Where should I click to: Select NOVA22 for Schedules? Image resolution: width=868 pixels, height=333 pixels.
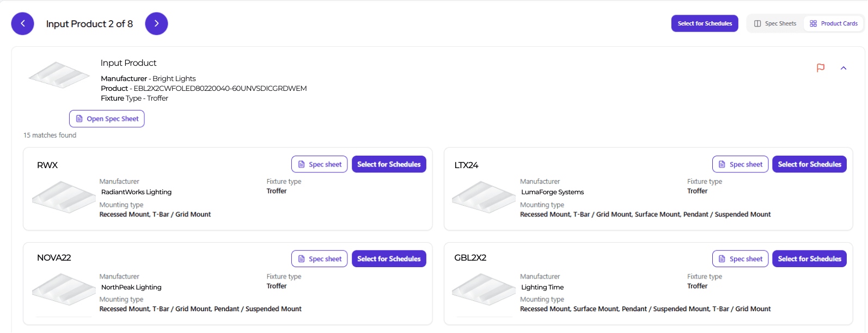point(389,259)
